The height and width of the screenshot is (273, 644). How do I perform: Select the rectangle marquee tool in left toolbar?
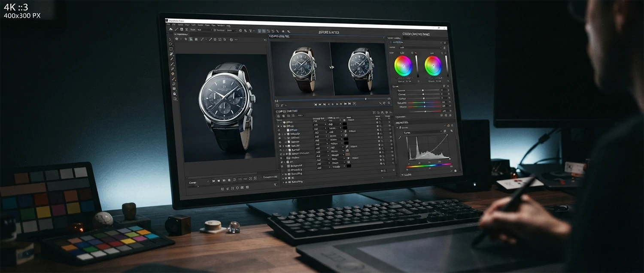point(171,49)
